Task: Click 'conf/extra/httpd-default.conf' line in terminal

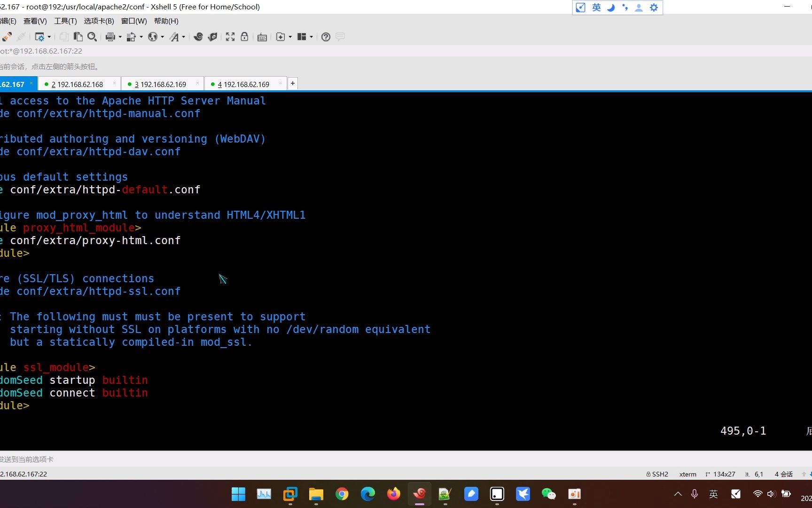Action: (x=105, y=190)
